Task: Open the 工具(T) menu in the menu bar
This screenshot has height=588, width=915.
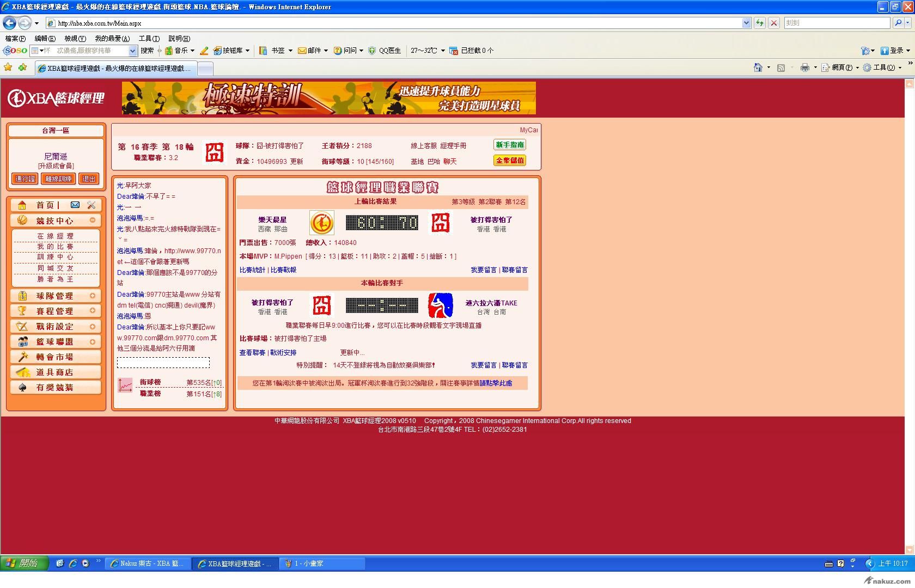Action: pos(149,39)
